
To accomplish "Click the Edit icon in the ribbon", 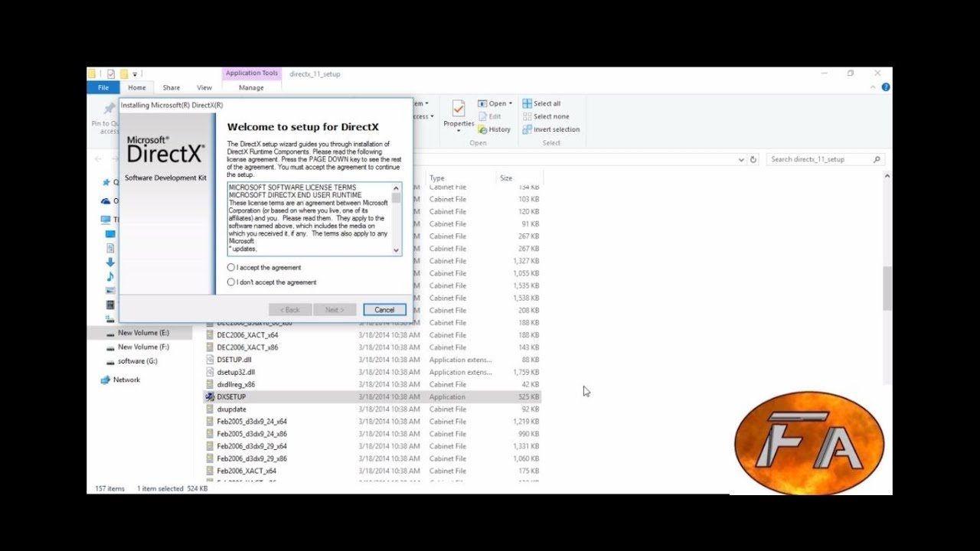I will coord(483,116).
